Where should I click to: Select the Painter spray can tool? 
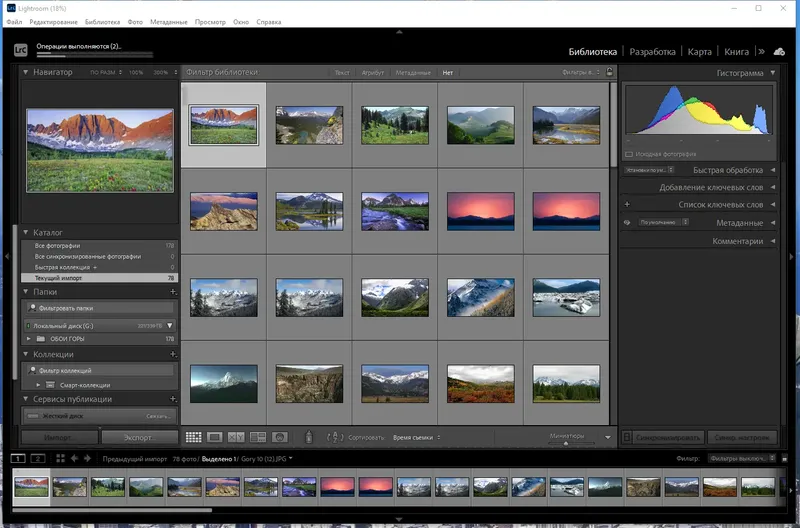(309, 437)
